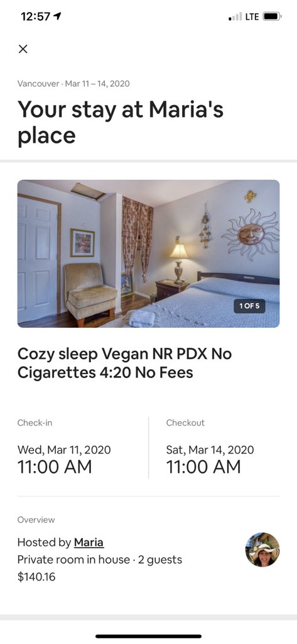Tap the 12:57 clock in status bar
297x644 pixels.
pos(35,16)
